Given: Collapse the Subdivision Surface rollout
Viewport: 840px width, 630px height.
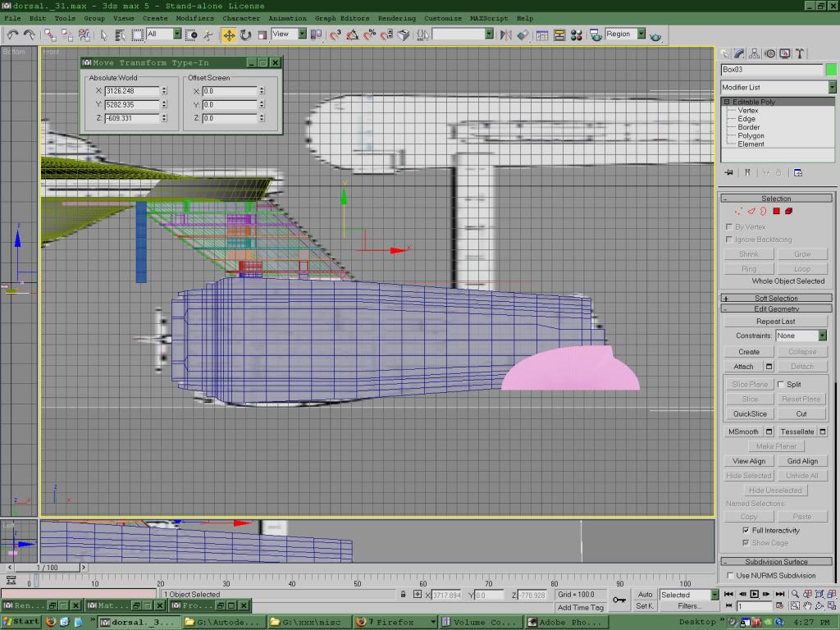Looking at the screenshot, I should point(776,561).
